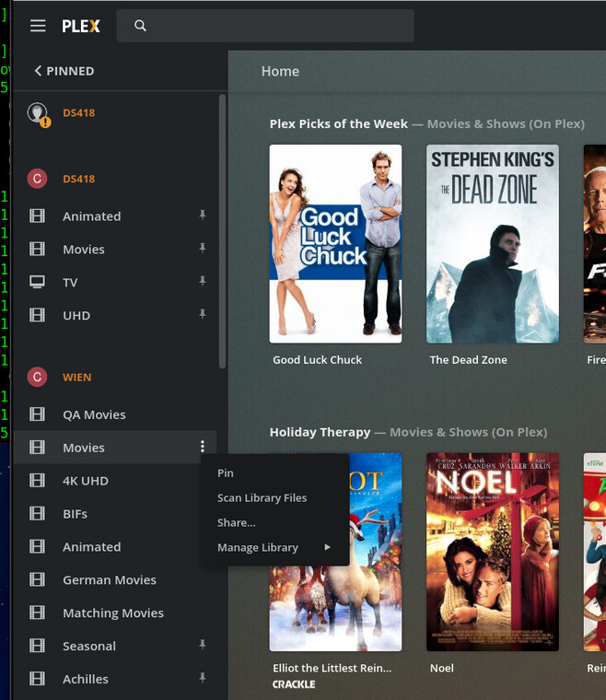Click the Noel title text
The width and height of the screenshot is (606, 700).
(x=442, y=669)
